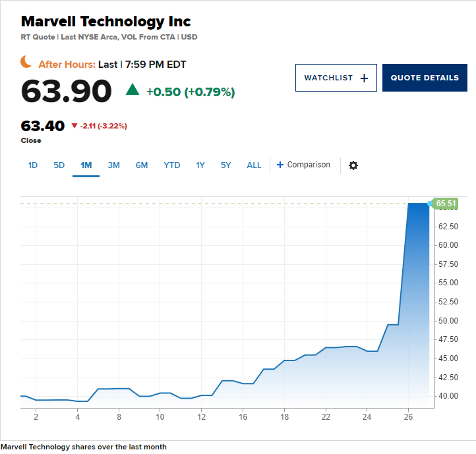
Task: Click the 65.51 price label on chart
Action: [446, 204]
